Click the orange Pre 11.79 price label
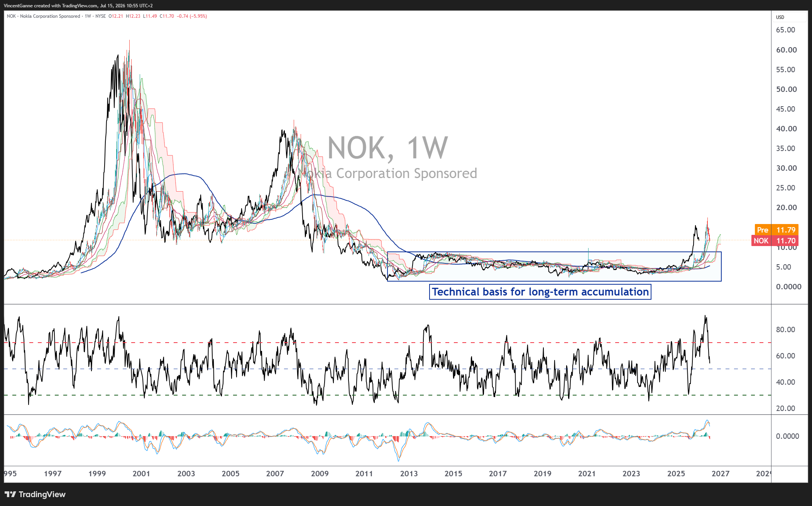 pos(776,230)
